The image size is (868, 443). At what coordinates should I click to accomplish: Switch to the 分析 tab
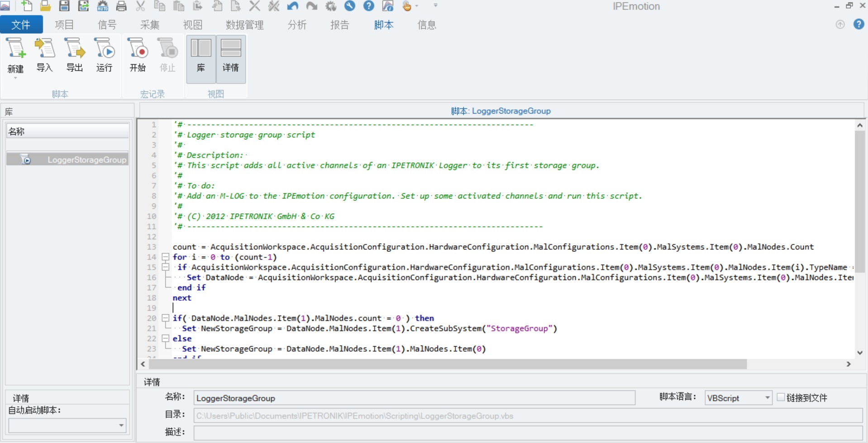297,24
